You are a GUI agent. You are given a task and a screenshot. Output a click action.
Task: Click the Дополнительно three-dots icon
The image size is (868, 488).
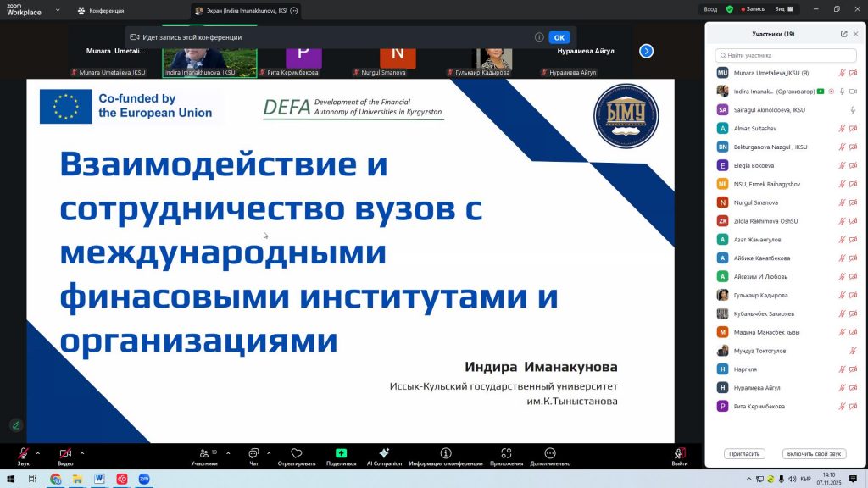click(x=550, y=453)
